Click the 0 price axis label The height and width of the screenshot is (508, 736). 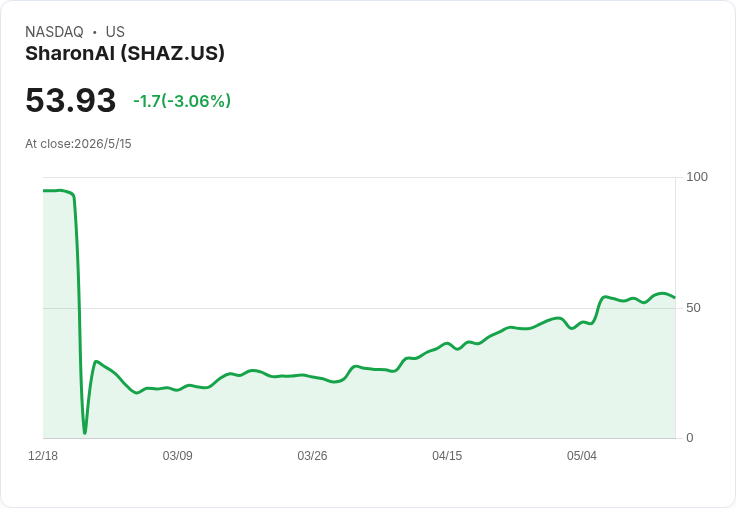pyautogui.click(x=690, y=438)
